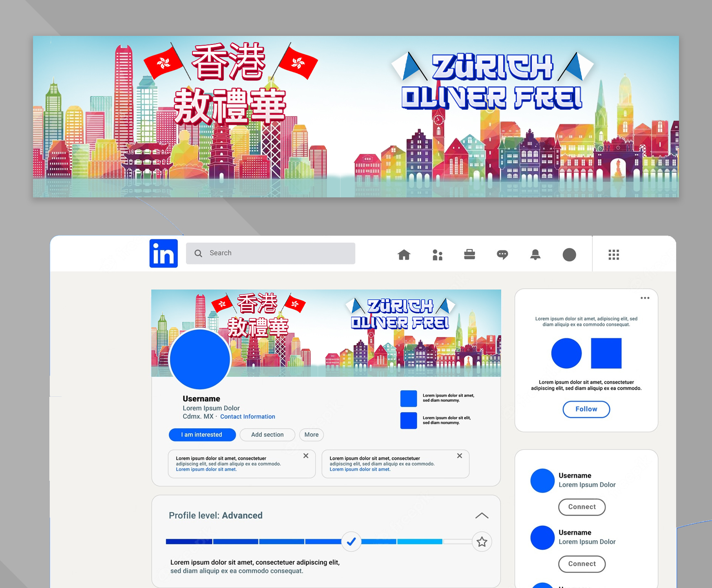The height and width of the screenshot is (588, 712).
Task: Click the 'Cdmx. MX' location text
Action: (198, 416)
